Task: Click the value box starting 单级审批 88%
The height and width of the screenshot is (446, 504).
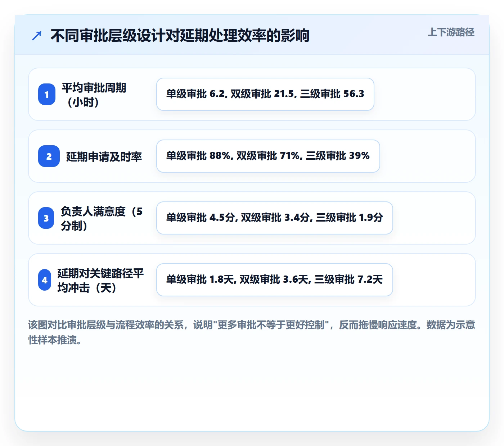Action: point(268,156)
